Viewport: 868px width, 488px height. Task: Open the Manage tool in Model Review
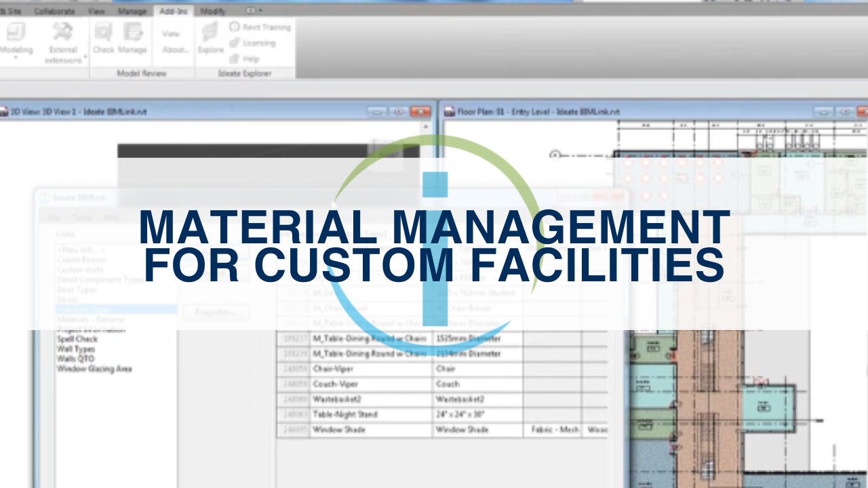(x=132, y=39)
